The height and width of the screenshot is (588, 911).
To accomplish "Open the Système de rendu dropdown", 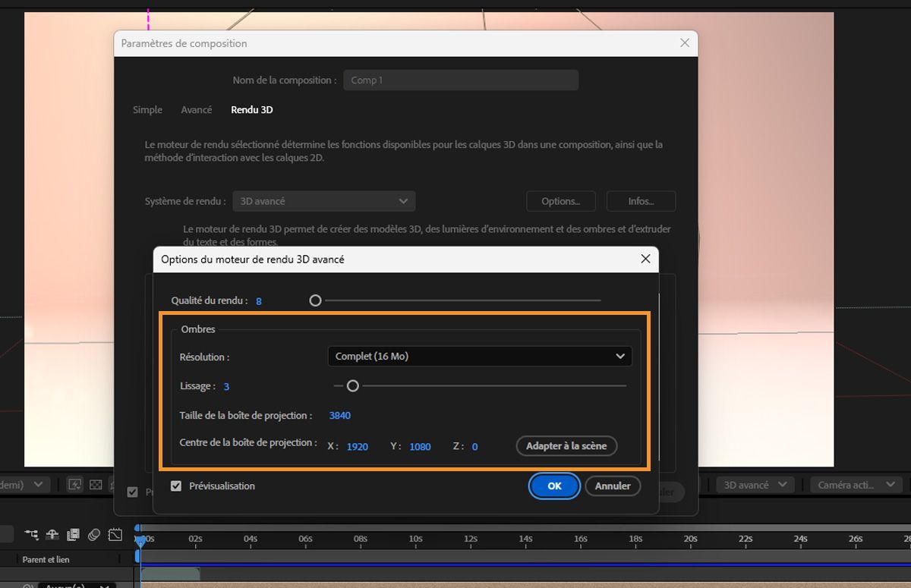I will coord(324,201).
